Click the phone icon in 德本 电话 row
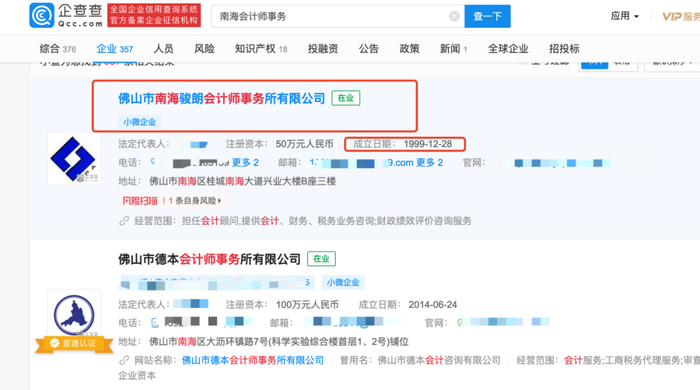The image size is (700, 390). pyautogui.click(x=155, y=323)
